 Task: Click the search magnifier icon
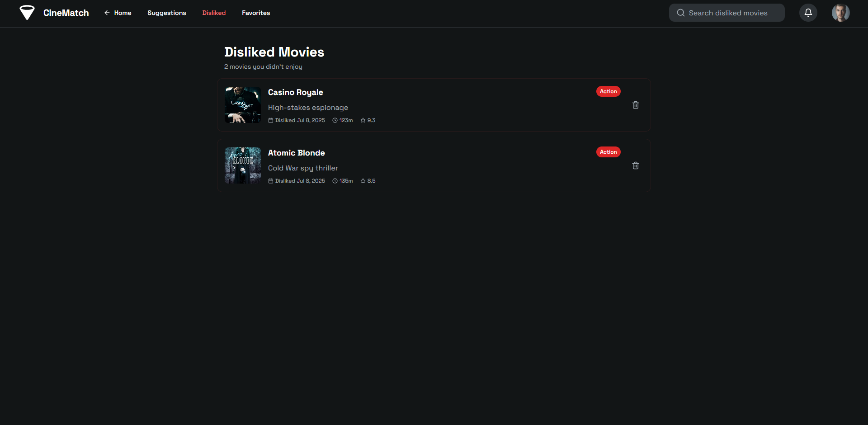click(681, 13)
